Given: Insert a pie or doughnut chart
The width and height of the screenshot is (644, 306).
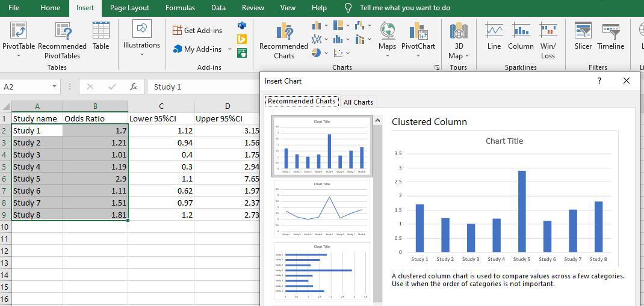Looking at the screenshot, I should coord(317,53).
